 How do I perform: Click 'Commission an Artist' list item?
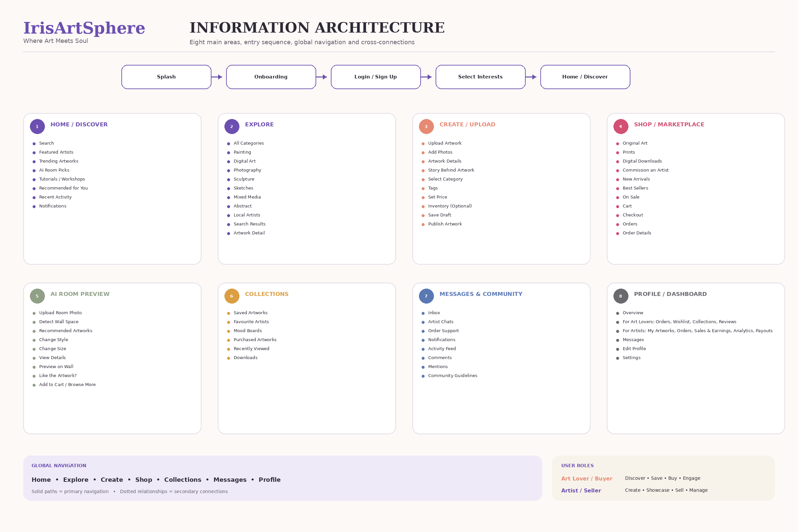pos(645,170)
